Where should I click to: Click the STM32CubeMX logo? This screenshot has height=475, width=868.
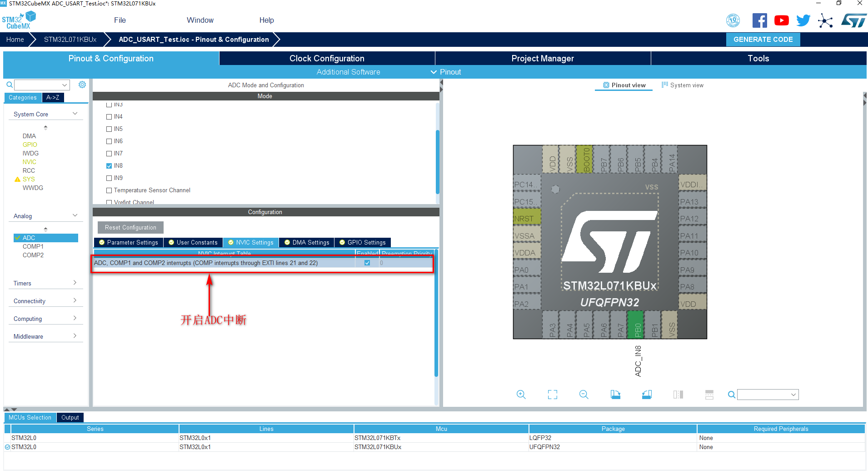click(19, 20)
